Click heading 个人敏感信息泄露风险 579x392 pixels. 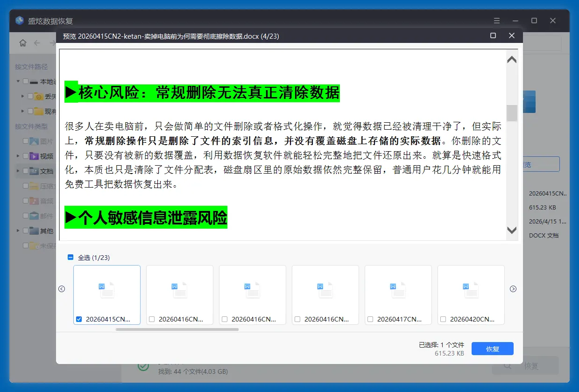point(146,217)
